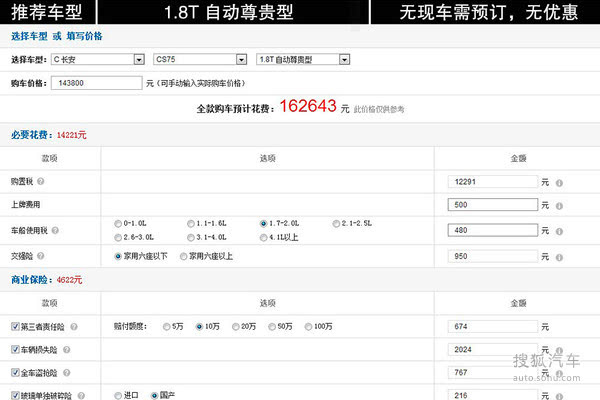Uncheck the 第三者责任险 checkbox
This screenshot has height=400, width=600.
point(15,326)
